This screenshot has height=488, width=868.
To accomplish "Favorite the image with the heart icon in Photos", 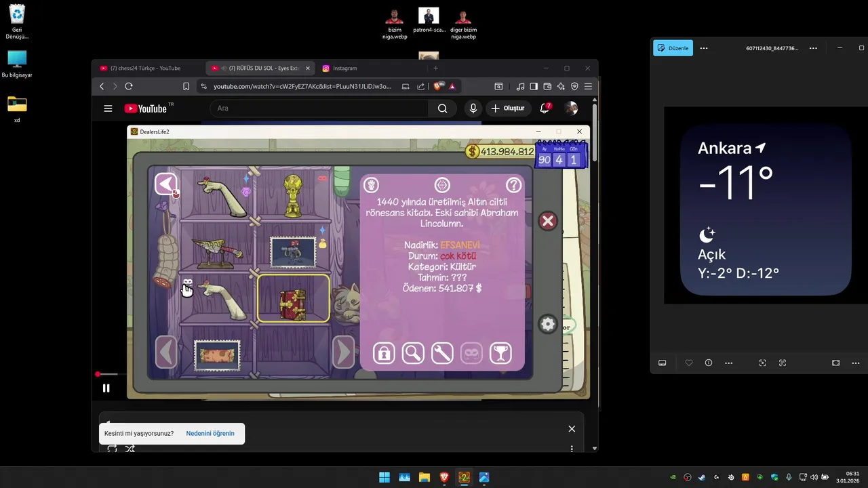I will pos(689,363).
